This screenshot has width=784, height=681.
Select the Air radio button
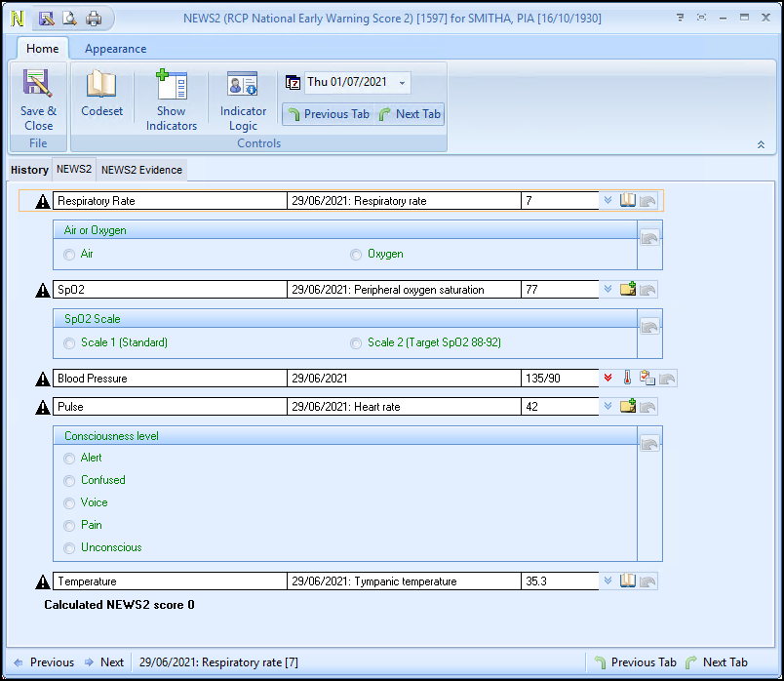[x=69, y=255]
